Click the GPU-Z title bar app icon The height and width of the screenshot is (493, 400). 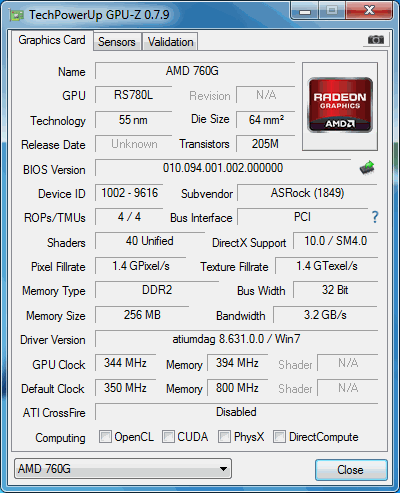pos(17,15)
